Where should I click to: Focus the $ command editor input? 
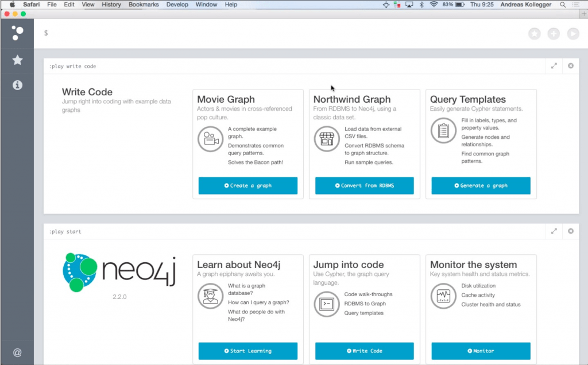tap(281, 33)
